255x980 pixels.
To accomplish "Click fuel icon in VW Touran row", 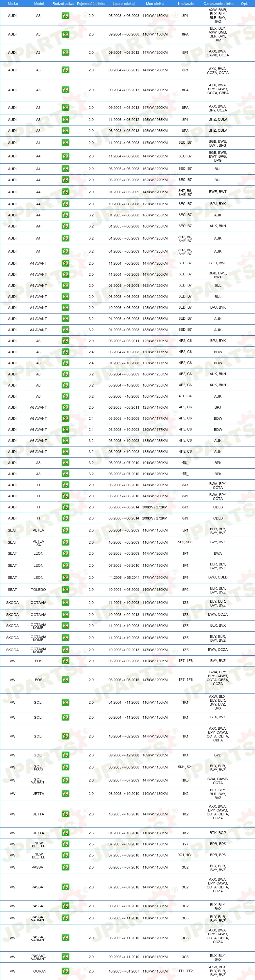I will pyautogui.click(x=66, y=972).
